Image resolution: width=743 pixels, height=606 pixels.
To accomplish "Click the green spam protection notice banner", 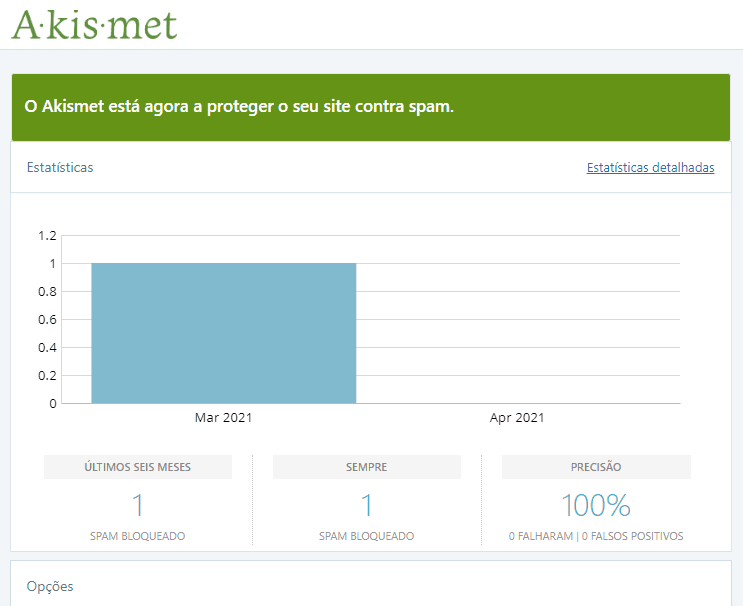I will pos(371,107).
